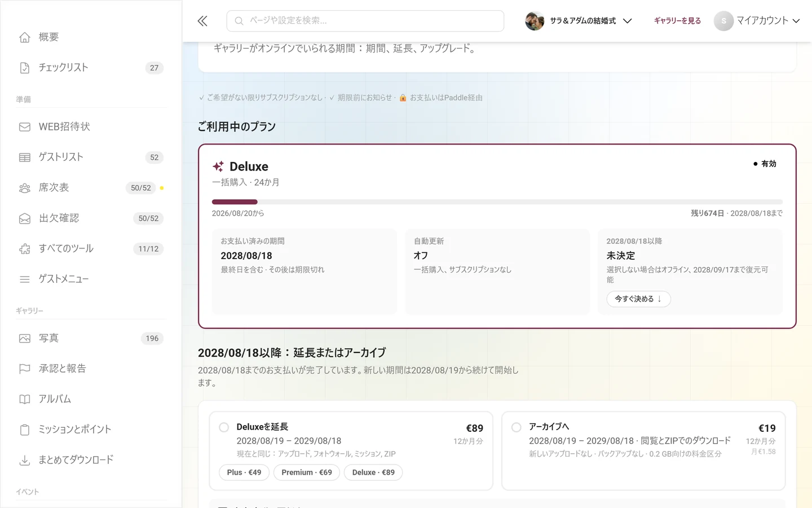The height and width of the screenshot is (508, 812).
Task: Click the ギャラリーを見る link
Action: pos(677,21)
